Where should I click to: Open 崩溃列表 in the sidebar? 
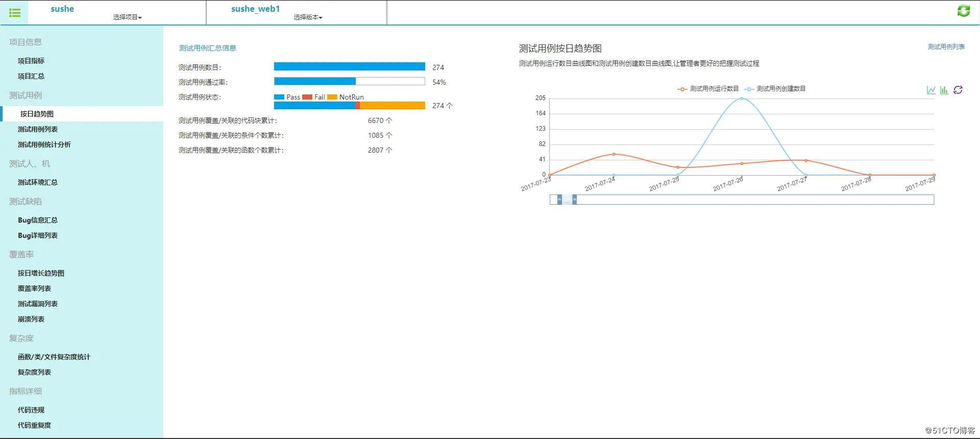coord(31,319)
